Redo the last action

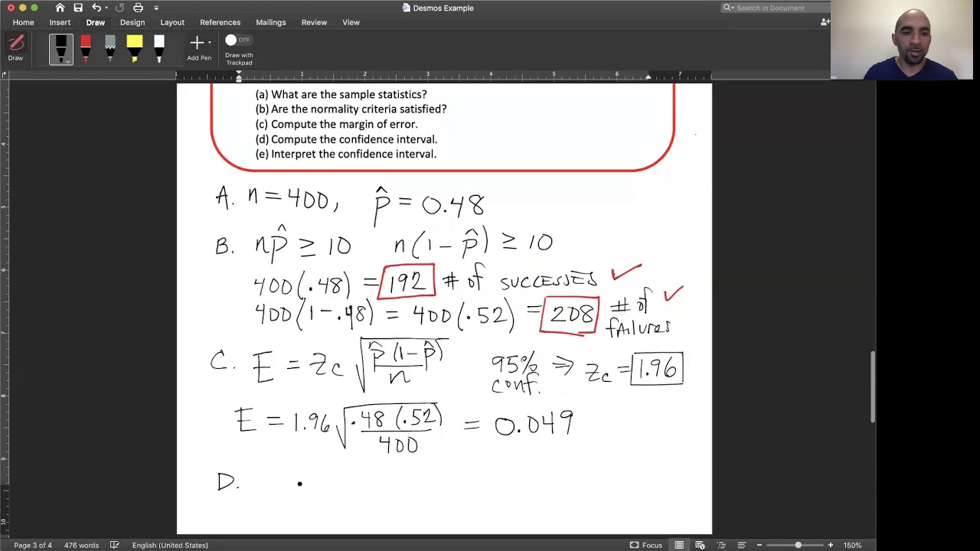(x=119, y=8)
